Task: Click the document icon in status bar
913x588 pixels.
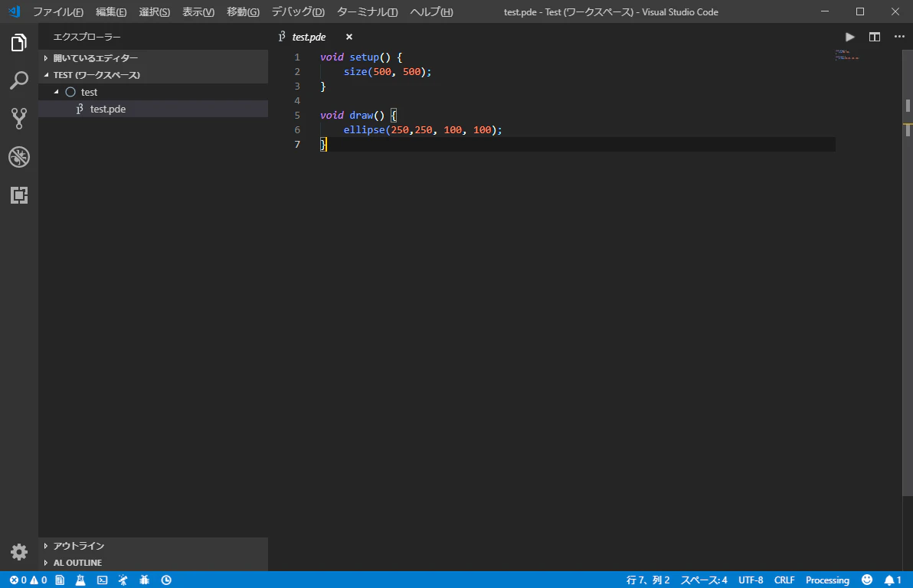Action: (x=60, y=580)
